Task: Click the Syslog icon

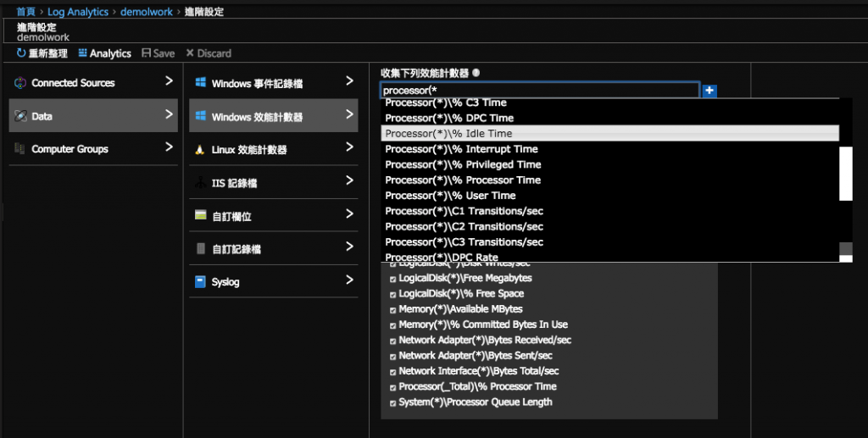Action: tap(200, 281)
